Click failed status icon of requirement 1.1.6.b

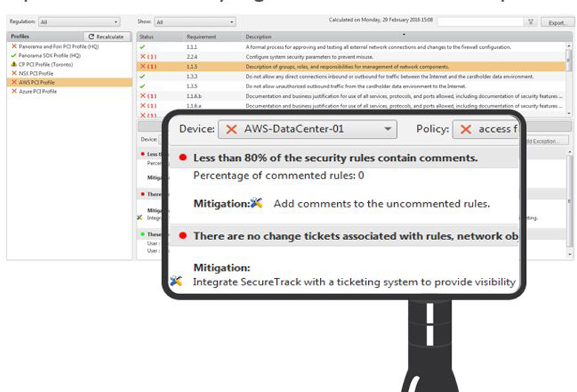tap(143, 96)
